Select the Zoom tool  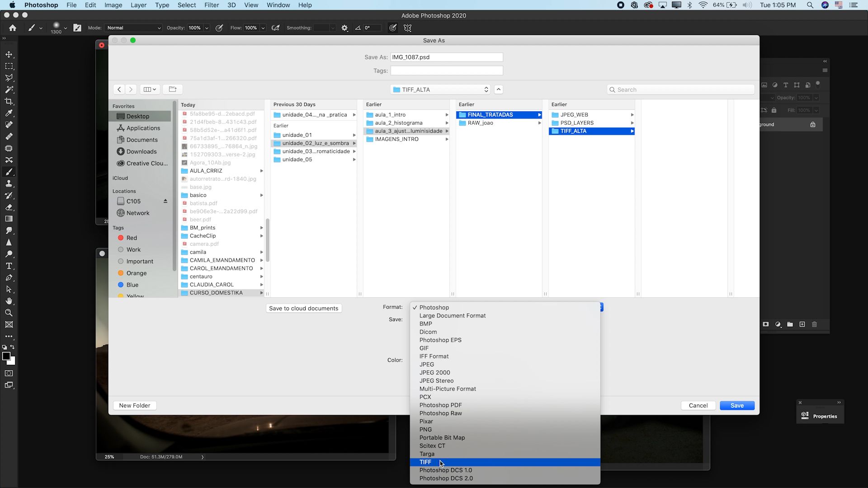point(9,313)
